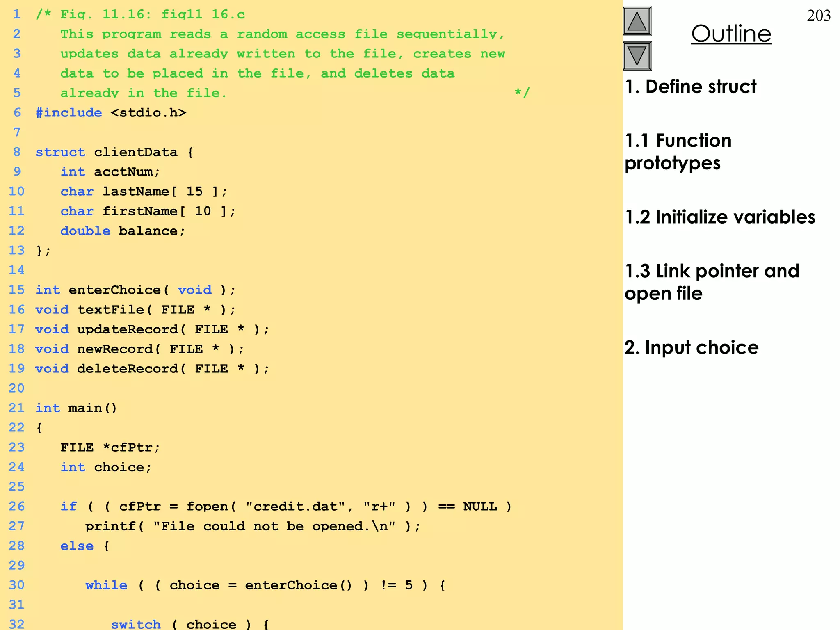Screen dimensions: 840x630
Task: Click 'int acctNum;' declaration
Action: point(110,172)
